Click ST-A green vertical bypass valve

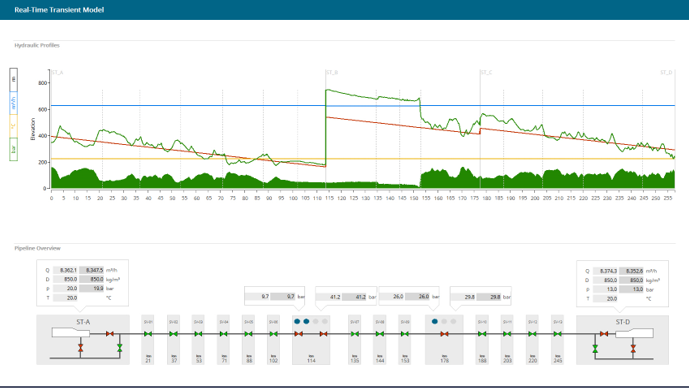coord(120,348)
